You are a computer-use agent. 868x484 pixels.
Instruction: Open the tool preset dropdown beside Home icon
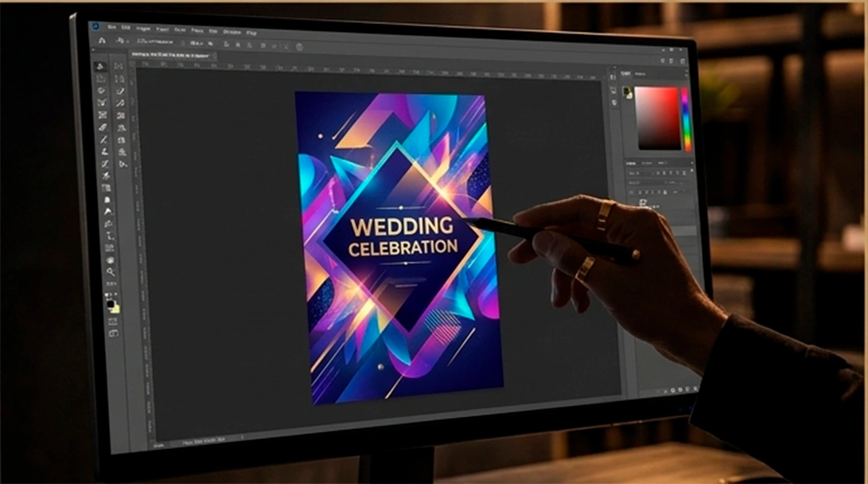tap(120, 41)
